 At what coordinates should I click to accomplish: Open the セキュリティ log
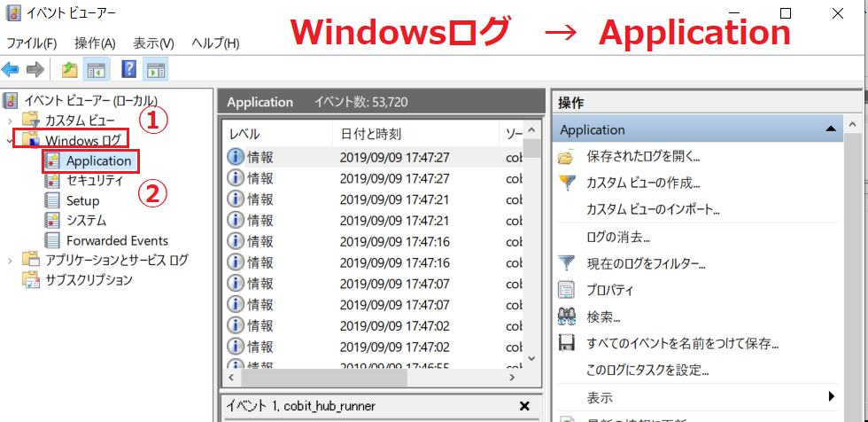[95, 180]
